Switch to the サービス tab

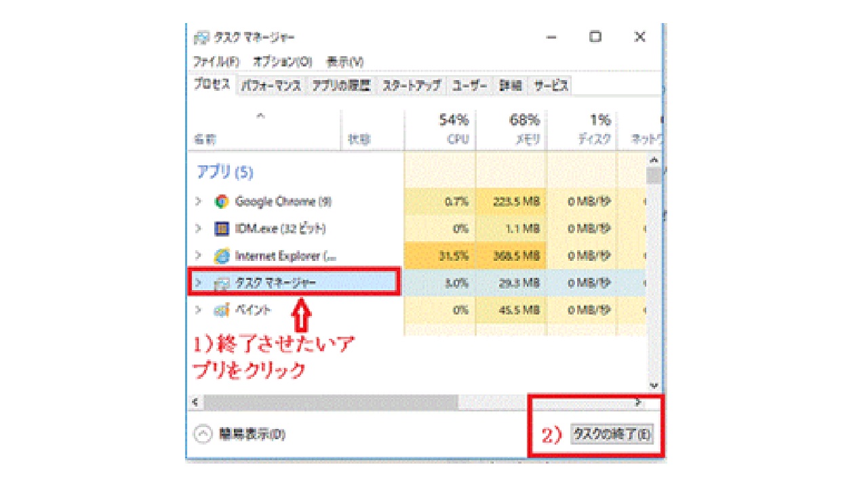[550, 85]
